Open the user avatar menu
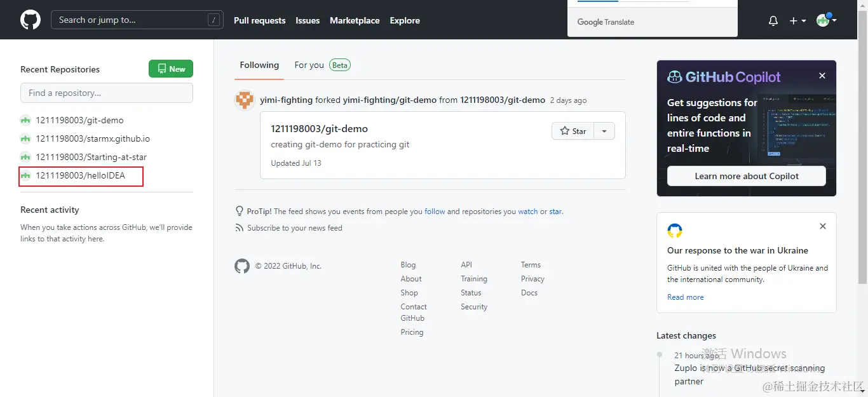Image resolution: width=868 pixels, height=397 pixels. pyautogui.click(x=826, y=20)
